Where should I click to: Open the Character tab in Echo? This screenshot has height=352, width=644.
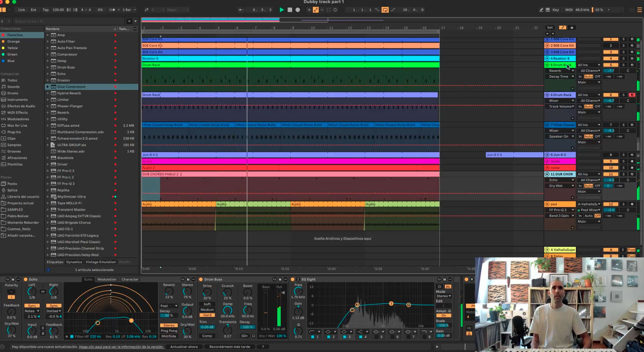click(x=130, y=279)
